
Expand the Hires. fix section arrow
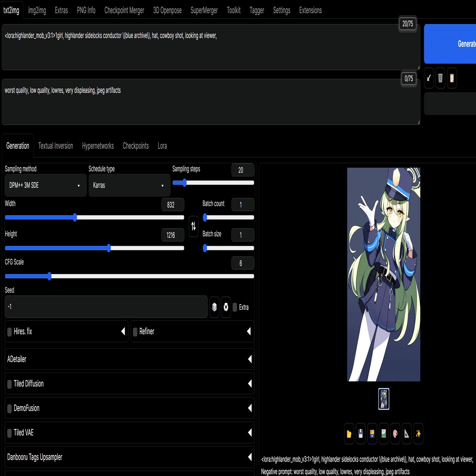tap(123, 331)
